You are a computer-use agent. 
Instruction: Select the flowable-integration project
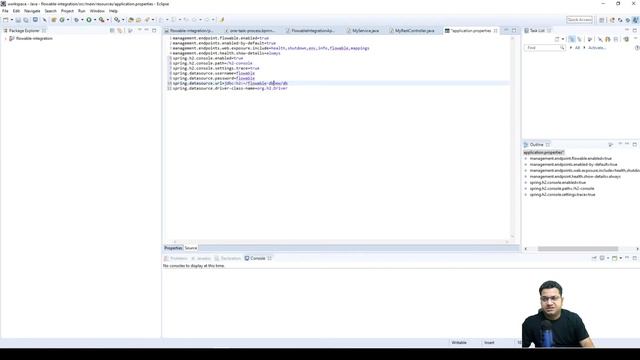[34, 38]
